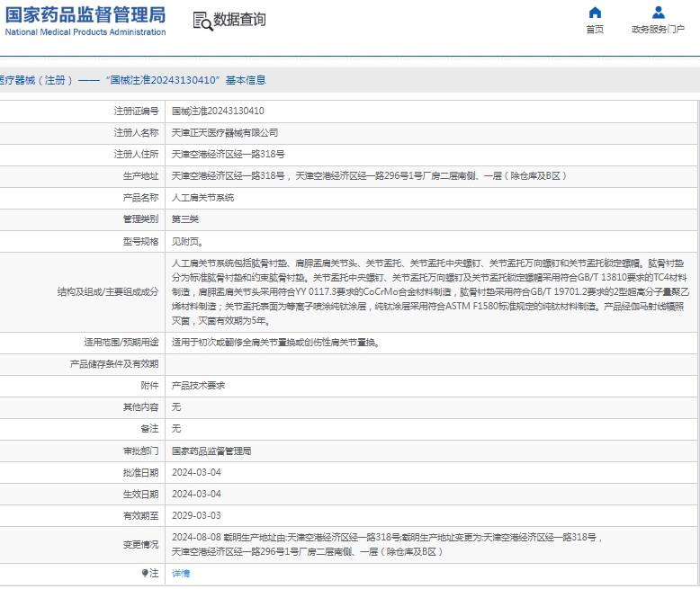Open the 详情 details link
Screen dimensions: 700x589
click(x=181, y=574)
